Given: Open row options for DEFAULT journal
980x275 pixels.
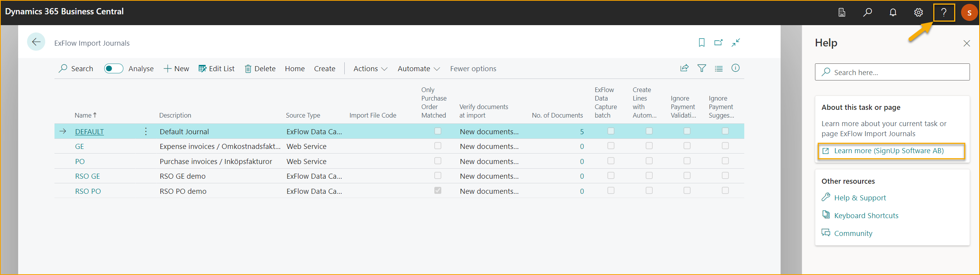Looking at the screenshot, I should coord(146,132).
